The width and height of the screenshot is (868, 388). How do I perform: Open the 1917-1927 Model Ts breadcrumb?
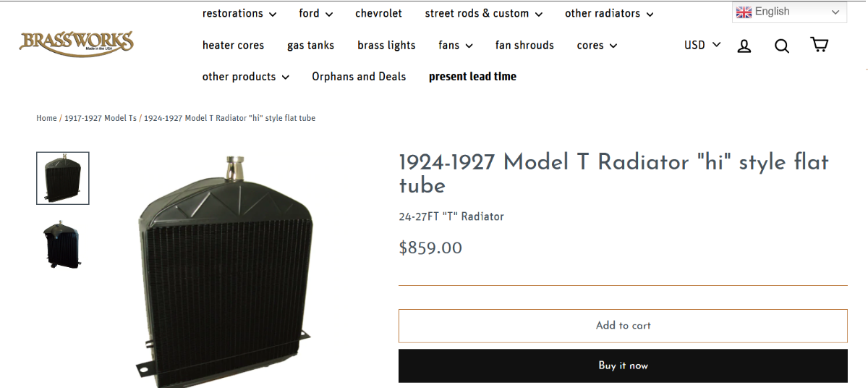coord(101,118)
